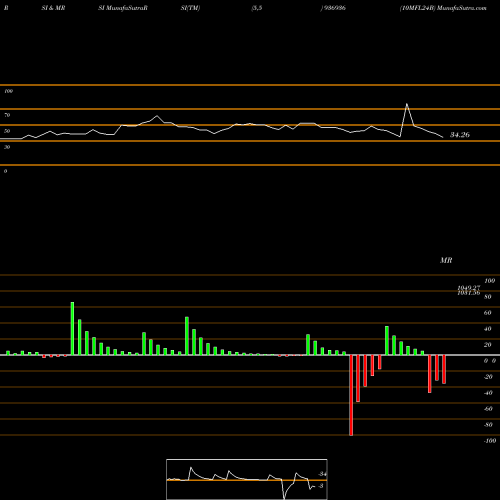Click the '(10MFL24B) MunafaSutra.com' header text

coord(443,8)
